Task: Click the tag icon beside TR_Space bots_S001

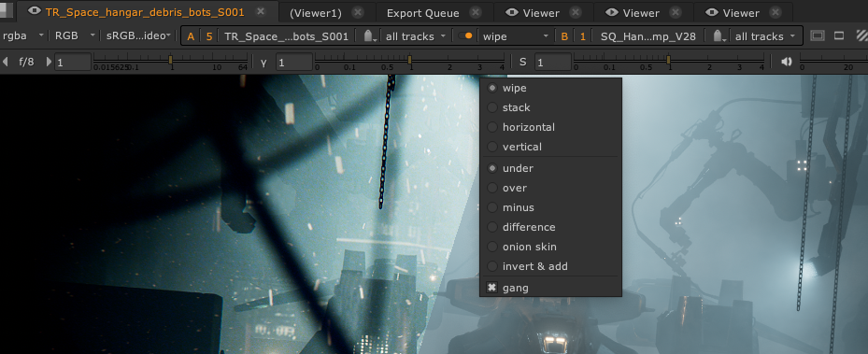Action: tap(369, 35)
